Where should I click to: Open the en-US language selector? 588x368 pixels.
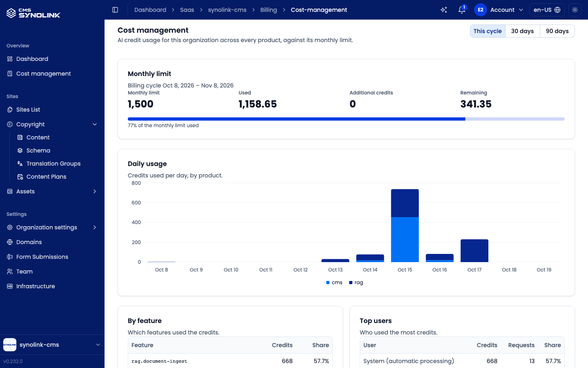point(547,10)
